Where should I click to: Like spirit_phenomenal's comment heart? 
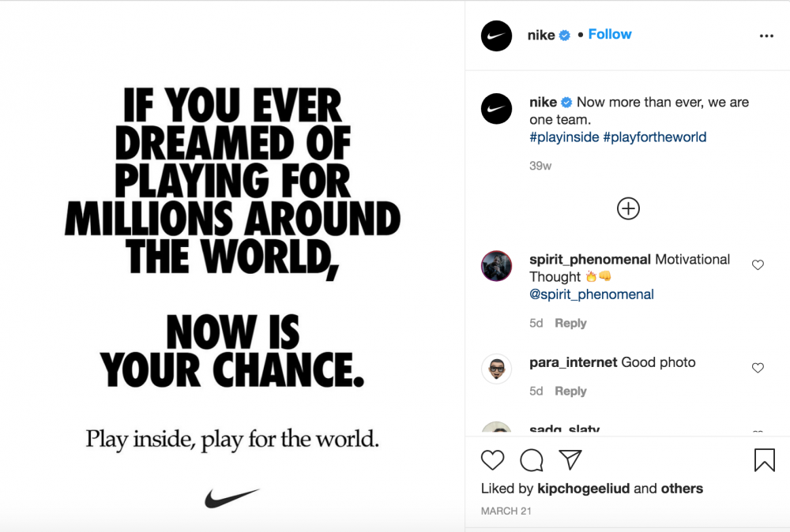click(758, 264)
